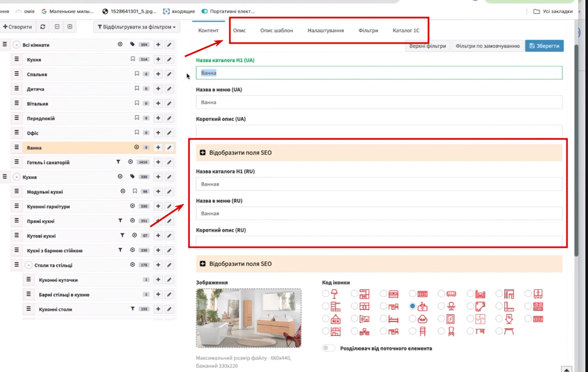Select the puzzle icon radio option

pyautogui.click(x=471, y=319)
